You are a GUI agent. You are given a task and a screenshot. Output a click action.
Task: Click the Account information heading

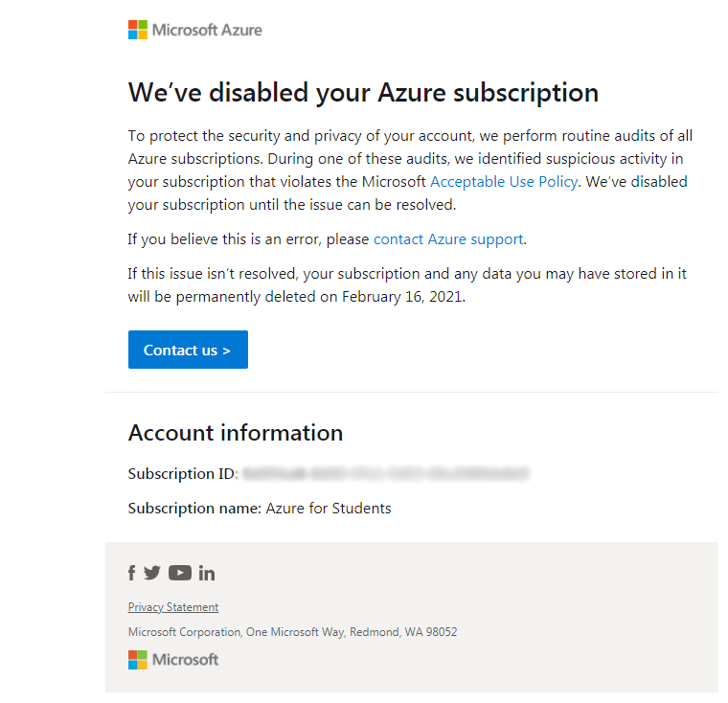point(236,433)
